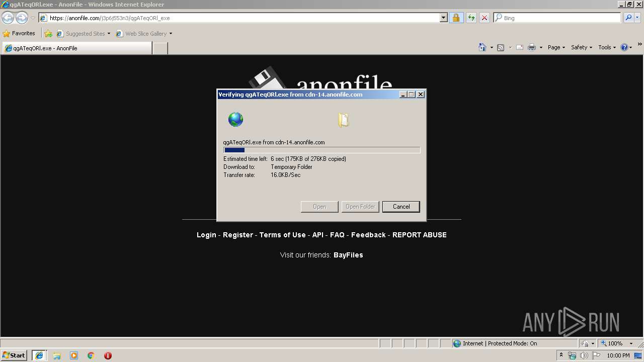Click the floppy disk anonfile logo
Viewport: 644px width, 362px height.
pos(267,78)
